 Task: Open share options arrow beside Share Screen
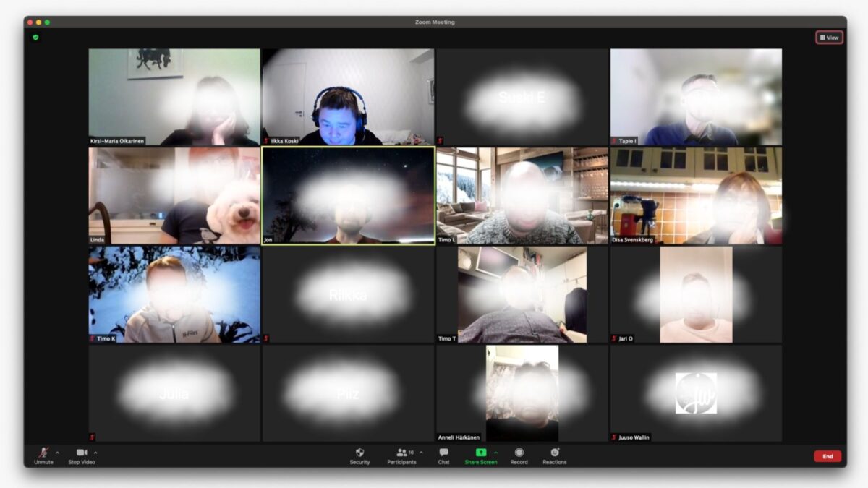pos(495,453)
